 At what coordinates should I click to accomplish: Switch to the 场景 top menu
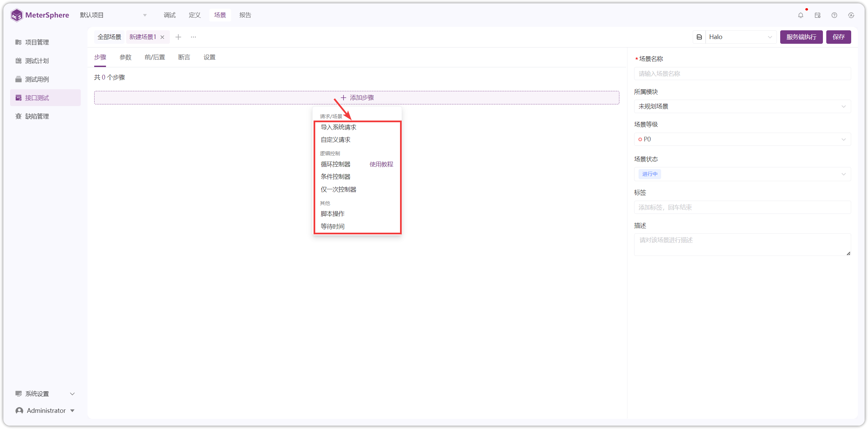220,15
